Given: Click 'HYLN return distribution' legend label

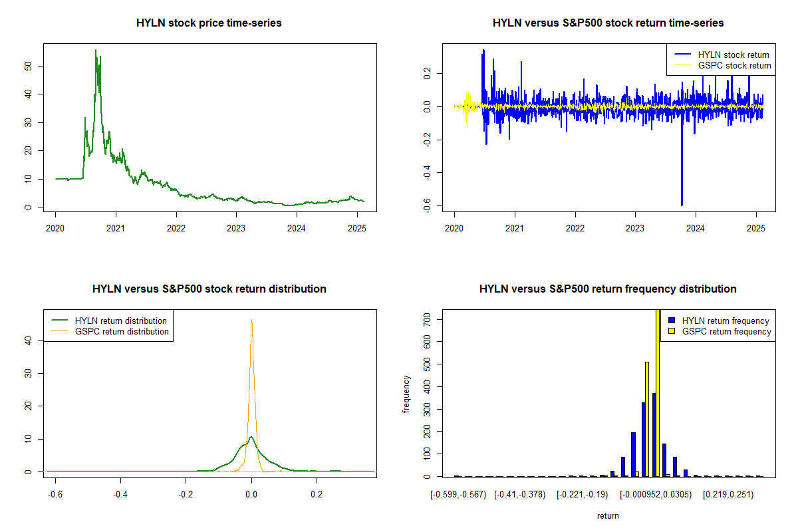Looking at the screenshot, I should (x=121, y=321).
